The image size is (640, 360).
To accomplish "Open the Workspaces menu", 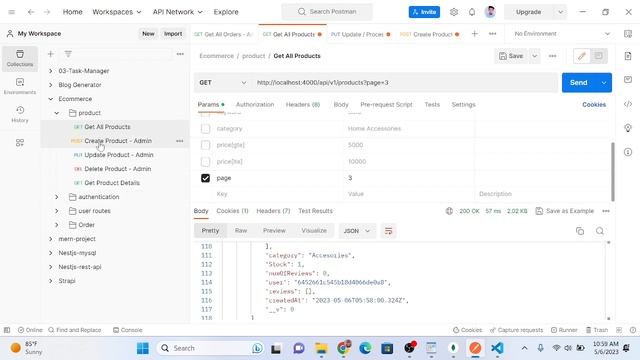I will tap(117, 12).
